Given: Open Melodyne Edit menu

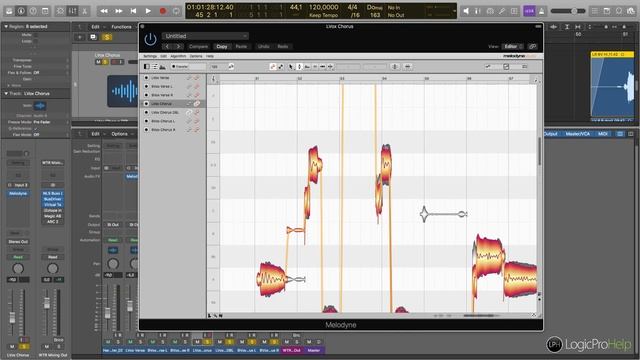Looking at the screenshot, I should tap(163, 56).
